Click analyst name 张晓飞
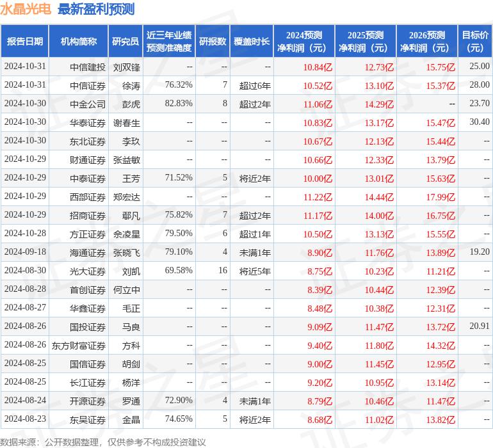The width and height of the screenshot is (493, 448). pos(127,252)
